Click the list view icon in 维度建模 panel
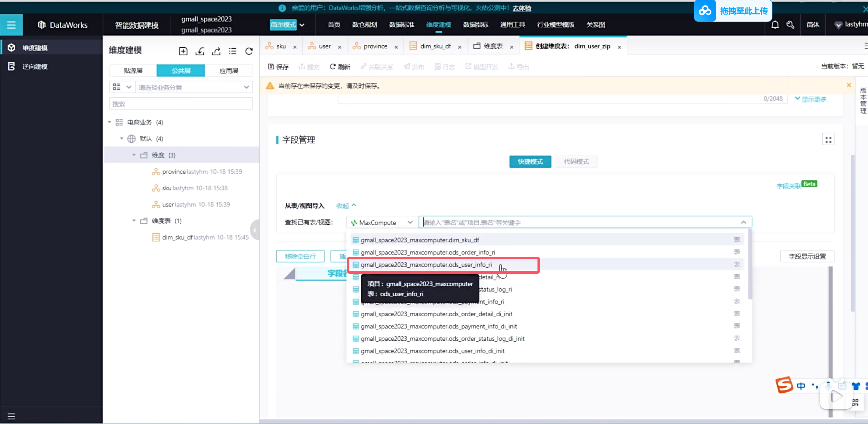868x424 pixels. 233,51
